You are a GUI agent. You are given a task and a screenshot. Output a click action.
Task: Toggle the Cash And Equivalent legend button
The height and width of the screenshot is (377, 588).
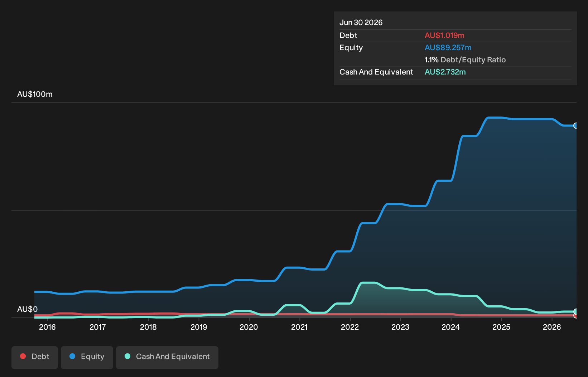167,357
